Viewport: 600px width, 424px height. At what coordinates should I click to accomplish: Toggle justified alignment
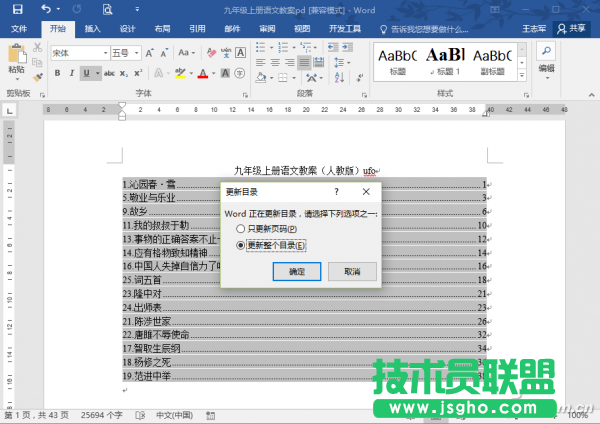point(304,62)
